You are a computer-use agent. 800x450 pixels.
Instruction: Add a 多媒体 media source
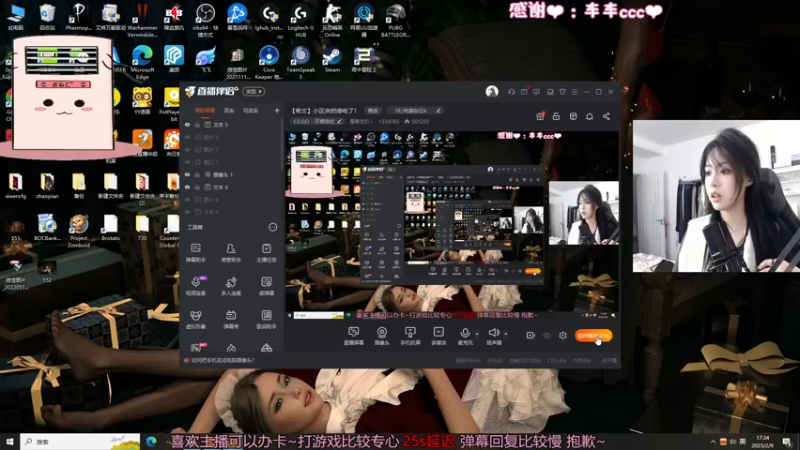pyautogui.click(x=438, y=336)
